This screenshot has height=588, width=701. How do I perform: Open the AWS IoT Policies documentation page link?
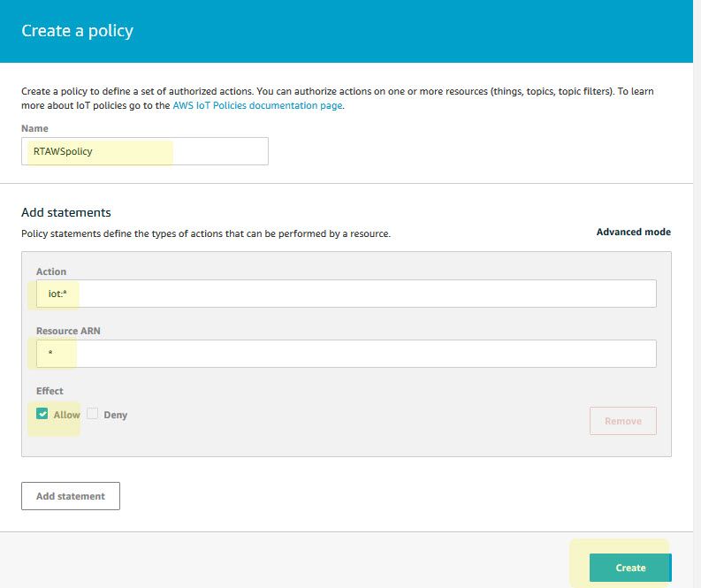click(257, 106)
